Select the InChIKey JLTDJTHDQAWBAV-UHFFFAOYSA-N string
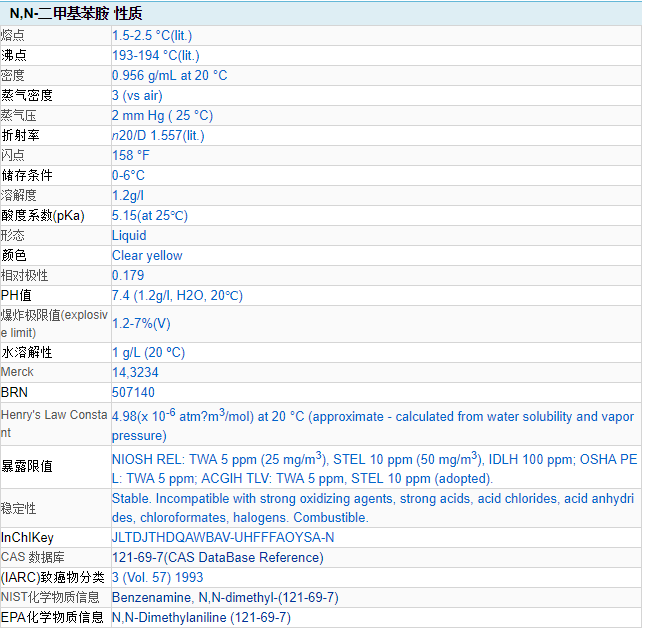Viewport: 648px width, 628px height. click(x=223, y=537)
